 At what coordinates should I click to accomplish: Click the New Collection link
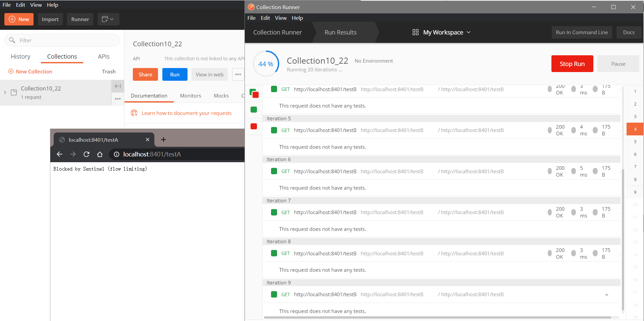tap(30, 71)
